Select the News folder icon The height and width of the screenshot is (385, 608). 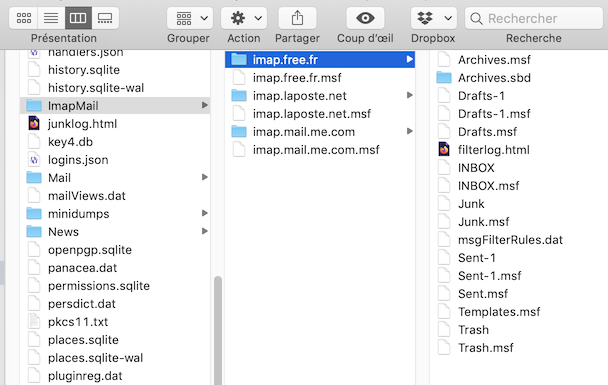34,231
